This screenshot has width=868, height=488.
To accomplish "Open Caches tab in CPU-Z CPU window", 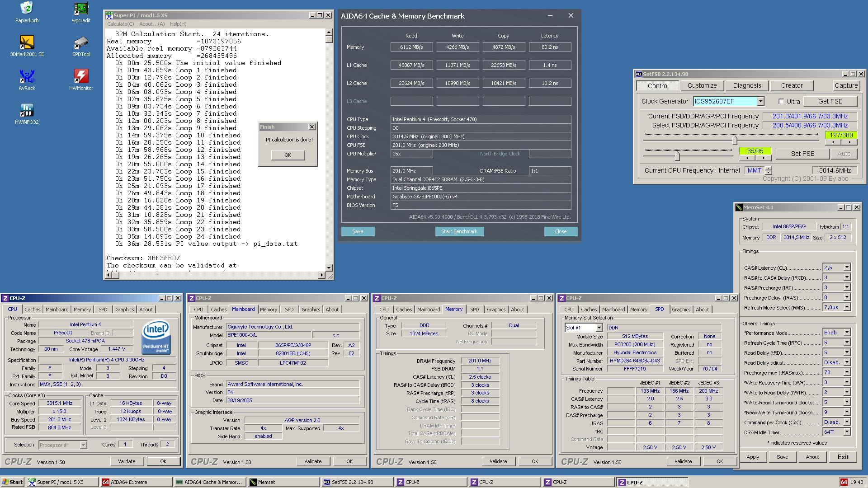I will pos(32,310).
